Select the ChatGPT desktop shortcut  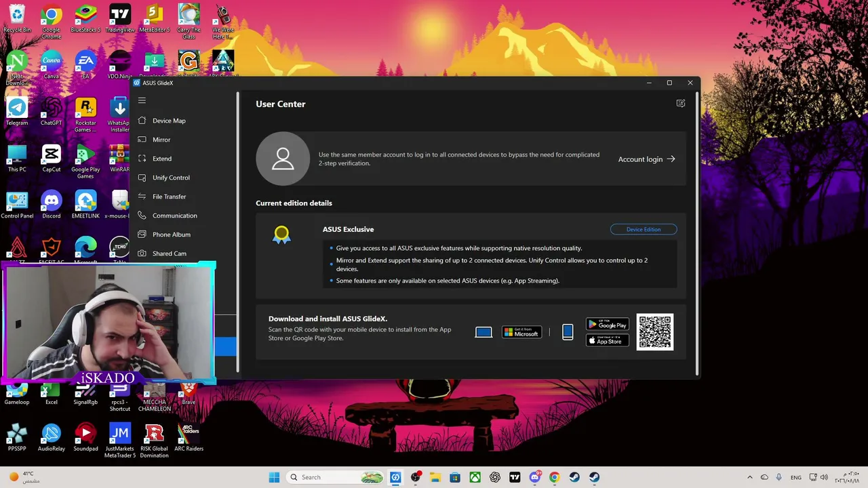(52, 112)
